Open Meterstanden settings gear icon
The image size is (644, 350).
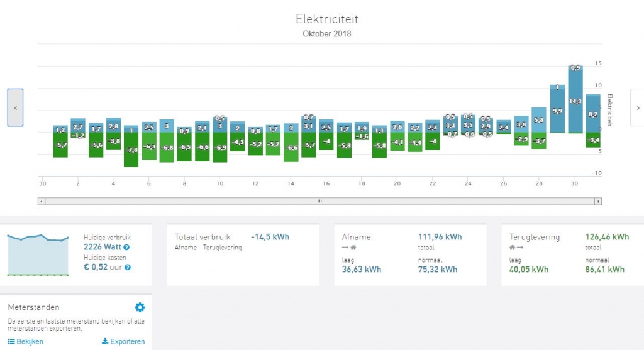[x=140, y=307]
